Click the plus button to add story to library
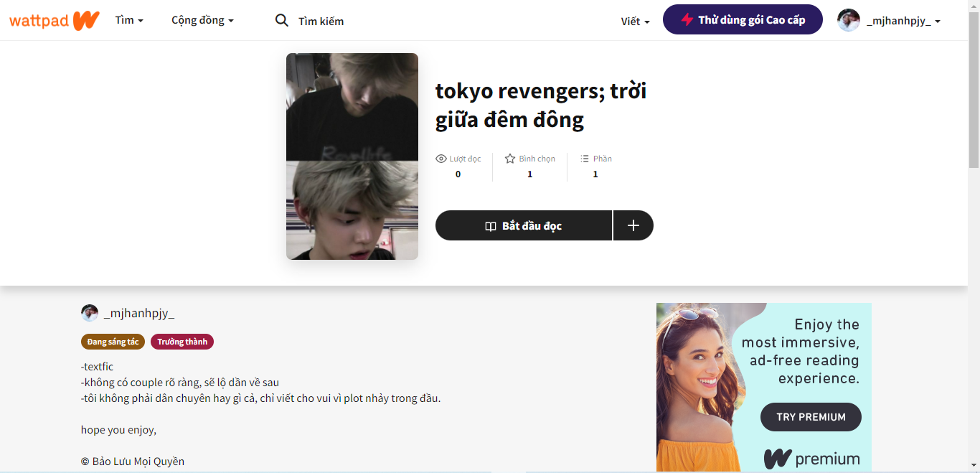The height and width of the screenshot is (473, 980). [x=633, y=225]
